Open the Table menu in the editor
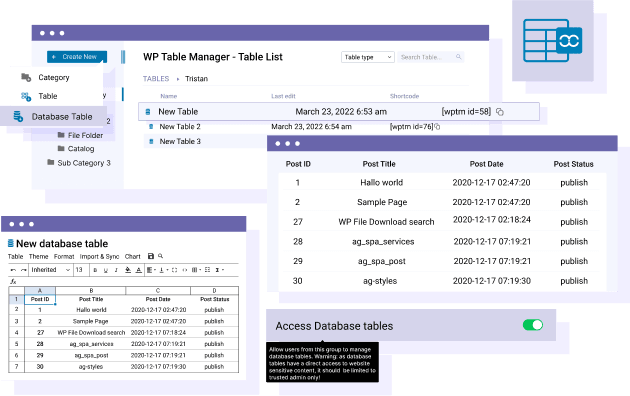The height and width of the screenshot is (396, 630). pos(15,256)
